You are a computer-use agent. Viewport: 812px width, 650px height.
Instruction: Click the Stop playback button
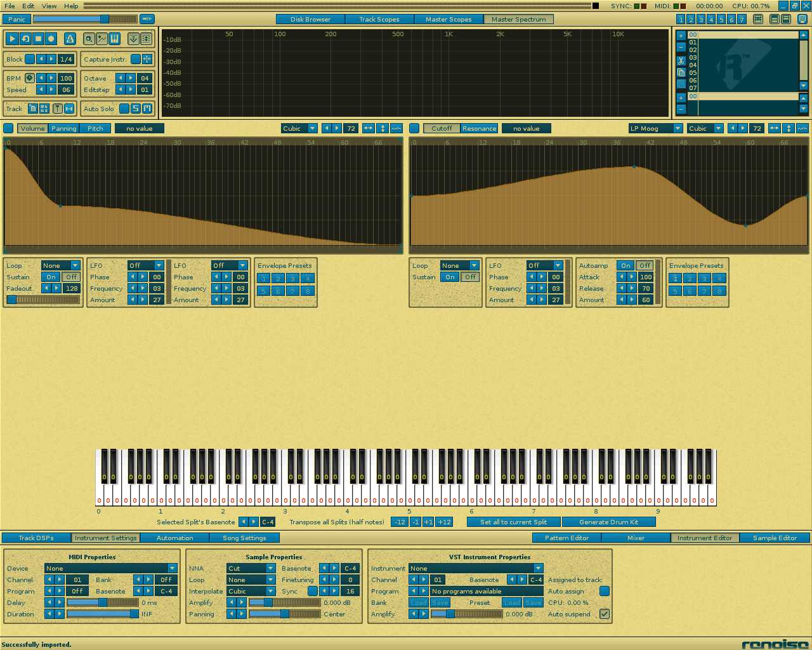coord(38,39)
